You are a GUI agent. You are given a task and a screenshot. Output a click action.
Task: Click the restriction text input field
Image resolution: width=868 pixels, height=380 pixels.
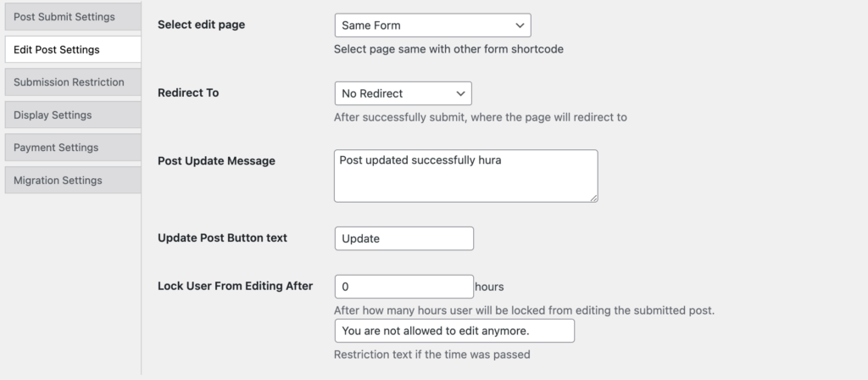(x=454, y=331)
